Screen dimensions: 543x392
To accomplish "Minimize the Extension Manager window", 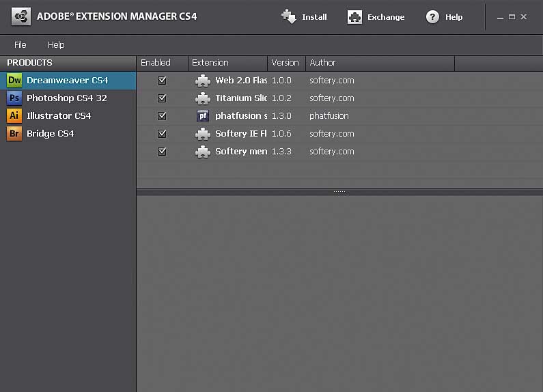I will [x=500, y=17].
